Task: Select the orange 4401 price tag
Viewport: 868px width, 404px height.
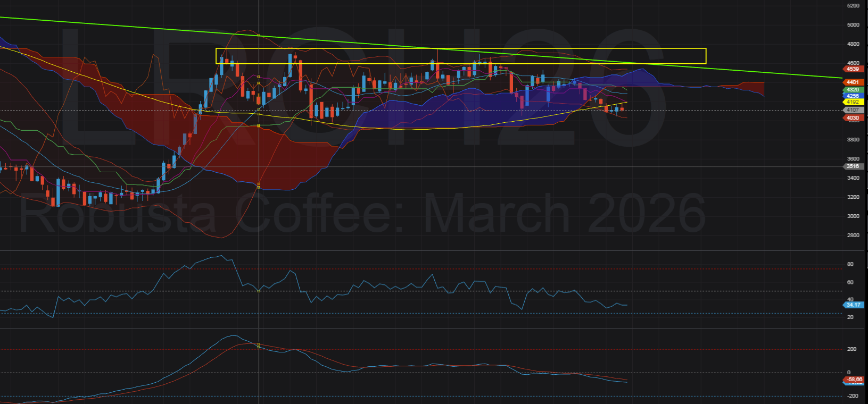Action: pos(853,82)
